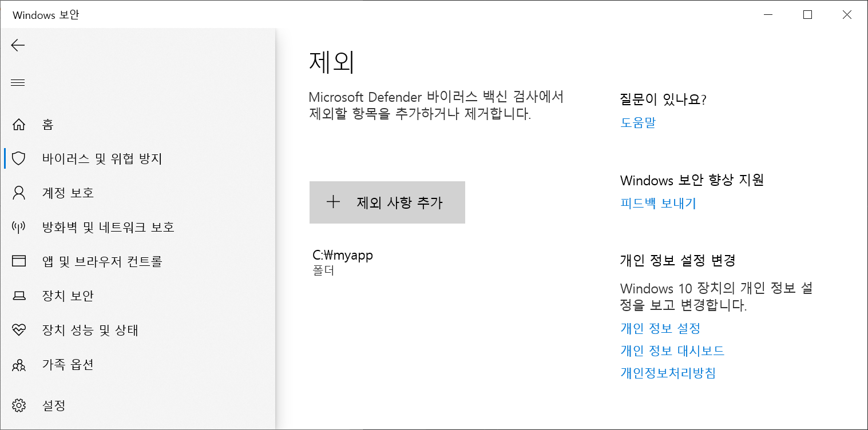The image size is (868, 430).
Task: Click the window icon for app control
Action: pos(19,261)
